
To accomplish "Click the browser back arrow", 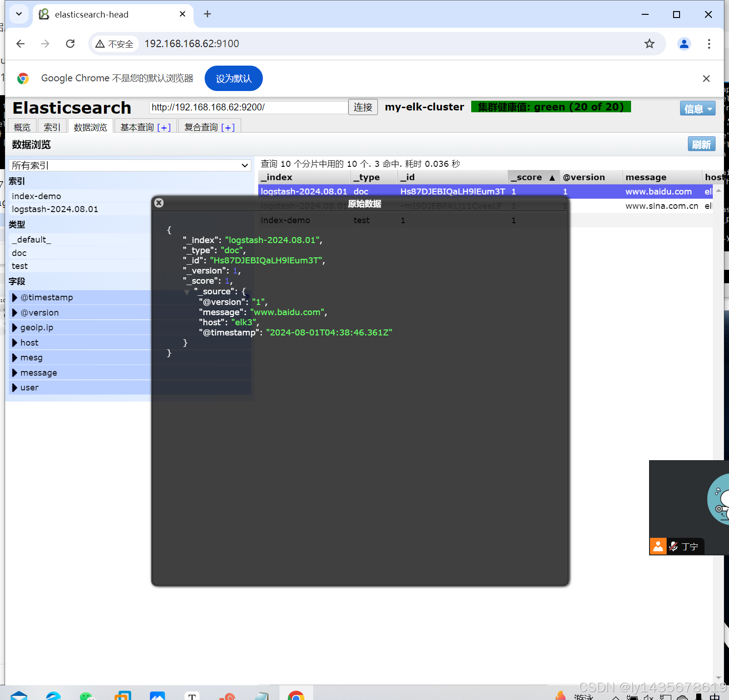I will [x=20, y=44].
